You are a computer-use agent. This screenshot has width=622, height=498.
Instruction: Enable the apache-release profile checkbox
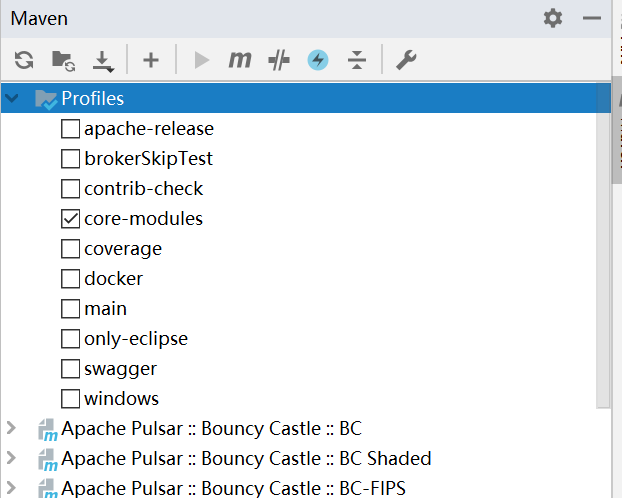pyautogui.click(x=71, y=129)
